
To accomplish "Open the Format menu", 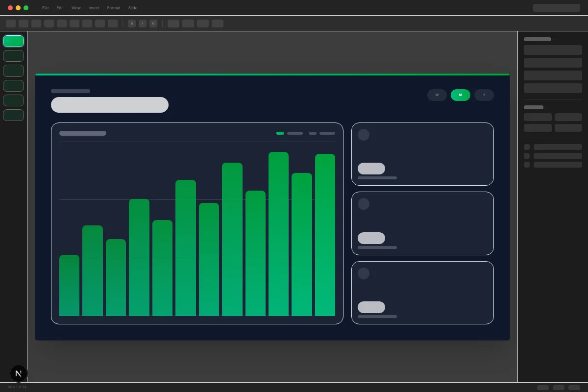I will [114, 8].
